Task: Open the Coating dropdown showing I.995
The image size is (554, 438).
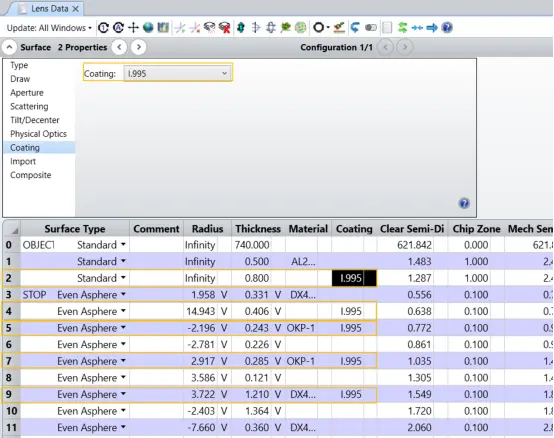Action: click(177, 73)
